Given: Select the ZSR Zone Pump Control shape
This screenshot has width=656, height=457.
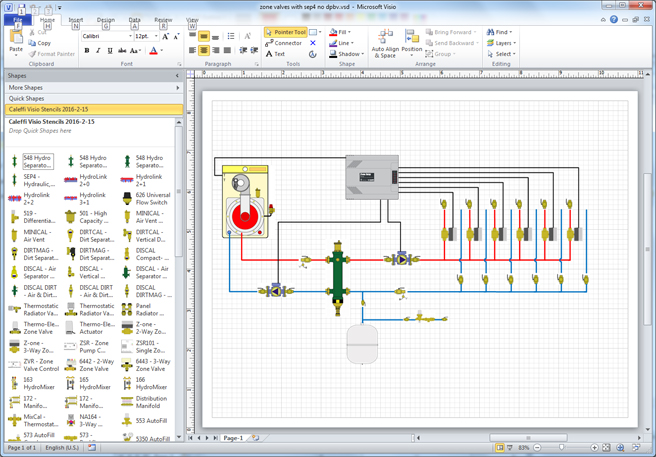Looking at the screenshot, I should click(86, 347).
